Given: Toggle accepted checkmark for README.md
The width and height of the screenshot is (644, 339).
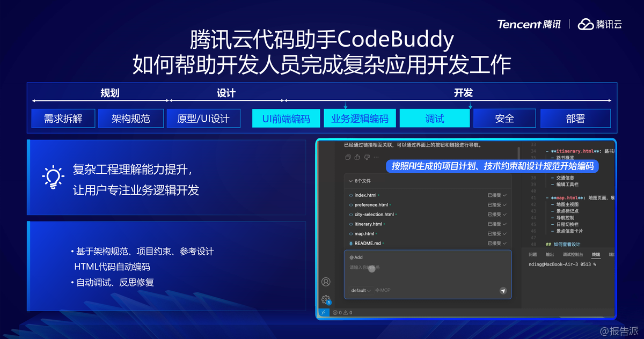Looking at the screenshot, I should tap(504, 244).
